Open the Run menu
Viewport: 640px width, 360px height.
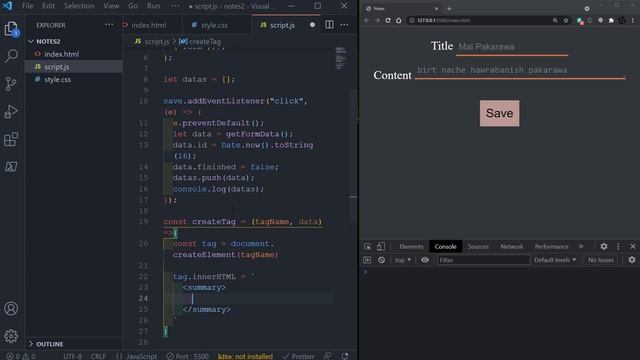point(153,6)
